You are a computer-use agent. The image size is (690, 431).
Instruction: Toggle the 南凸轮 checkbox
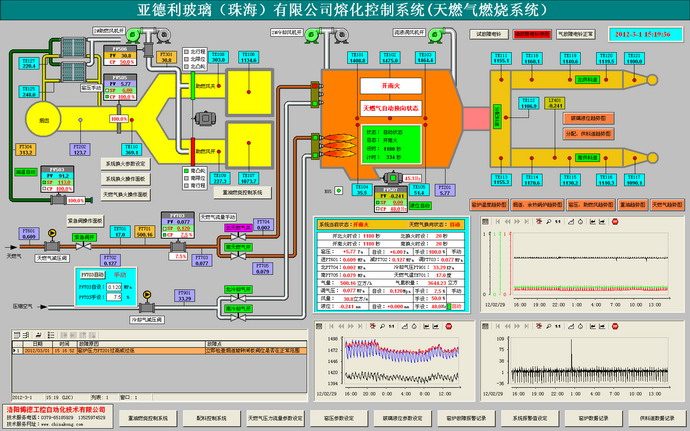(x=186, y=170)
